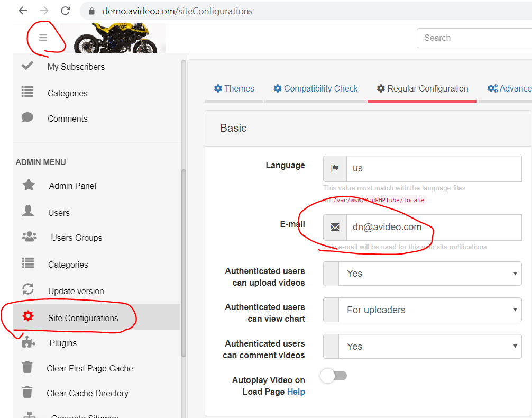Screen dimensions: 532x418
Task: Switch to the Themes tab
Action: tap(234, 88)
